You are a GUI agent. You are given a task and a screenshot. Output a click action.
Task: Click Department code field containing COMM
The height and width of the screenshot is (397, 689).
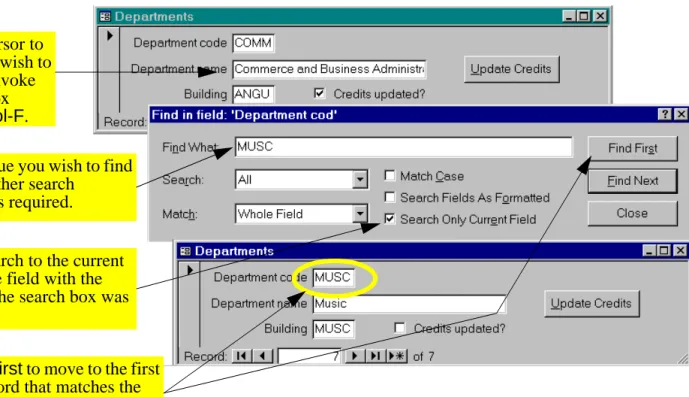[x=253, y=43]
